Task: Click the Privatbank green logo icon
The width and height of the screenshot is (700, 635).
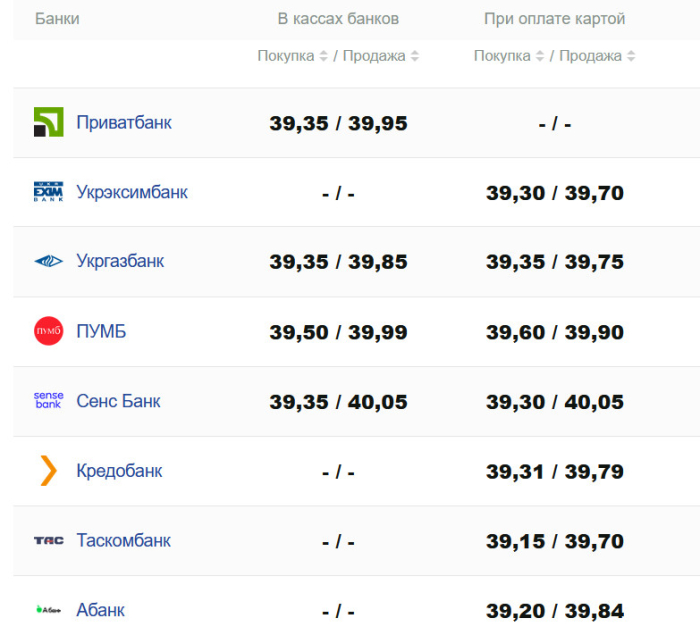Action: pos(48,122)
